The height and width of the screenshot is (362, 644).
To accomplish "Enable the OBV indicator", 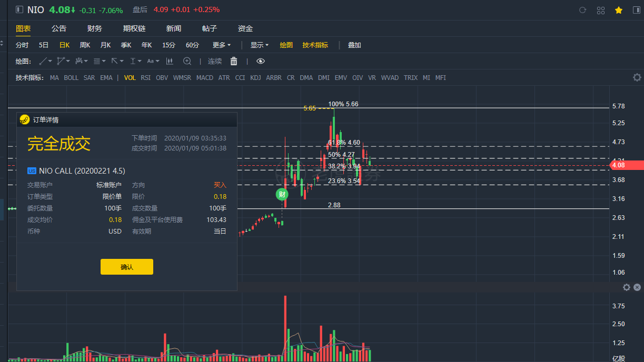I will 162,77.
